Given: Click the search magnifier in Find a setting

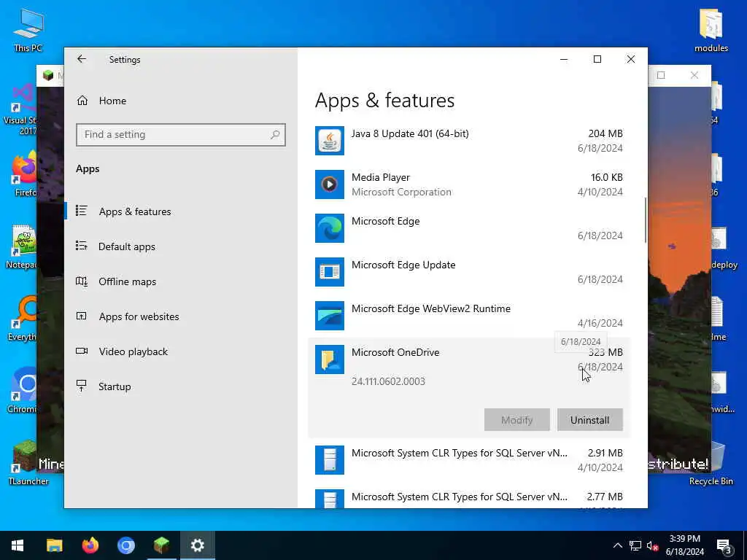Looking at the screenshot, I should 275,135.
